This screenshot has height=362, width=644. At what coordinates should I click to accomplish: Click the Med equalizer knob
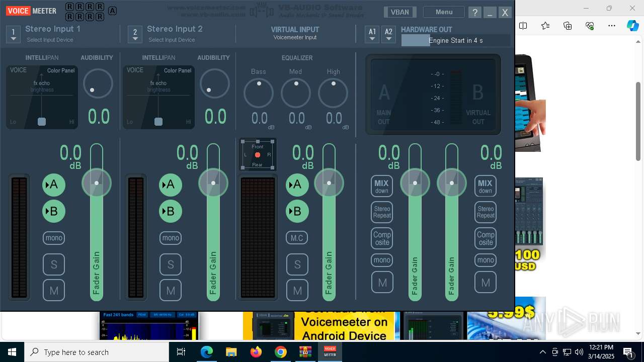(x=296, y=93)
